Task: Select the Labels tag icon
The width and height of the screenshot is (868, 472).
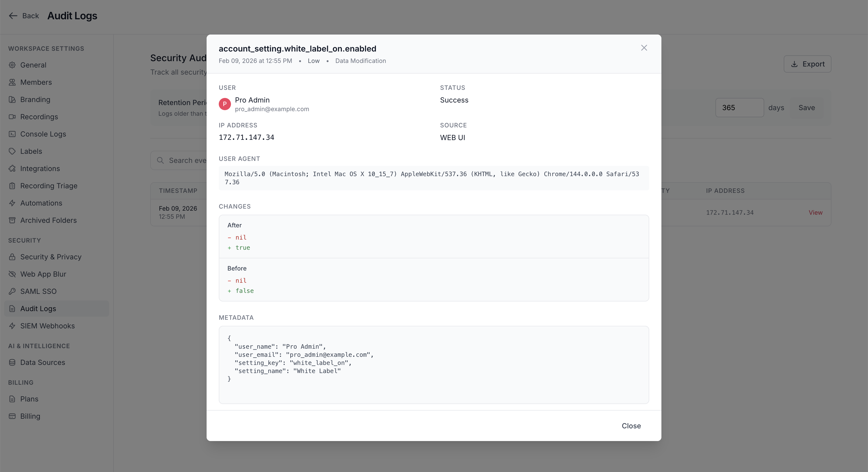Action: (12, 151)
